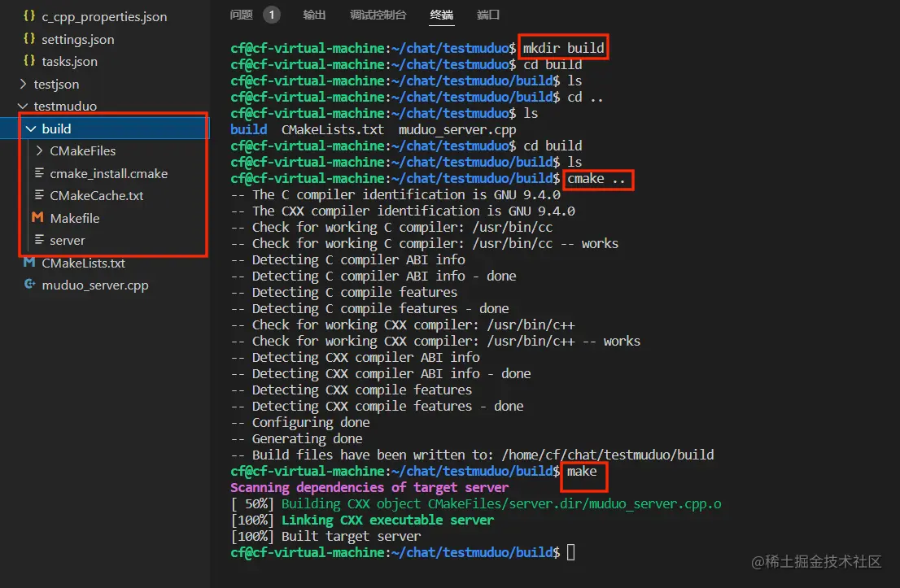This screenshot has width=900, height=588.
Task: Open cmake_install.cmake file
Action: 108,173
